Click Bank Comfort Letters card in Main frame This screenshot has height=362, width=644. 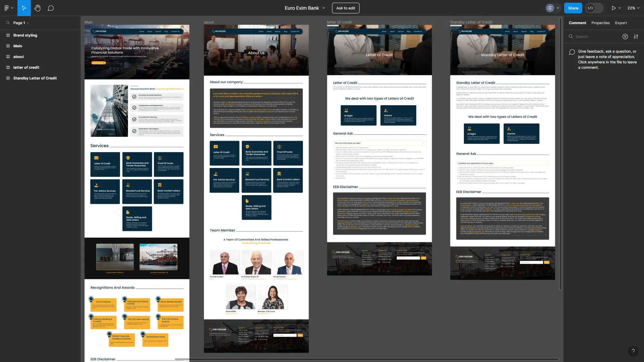168,191
